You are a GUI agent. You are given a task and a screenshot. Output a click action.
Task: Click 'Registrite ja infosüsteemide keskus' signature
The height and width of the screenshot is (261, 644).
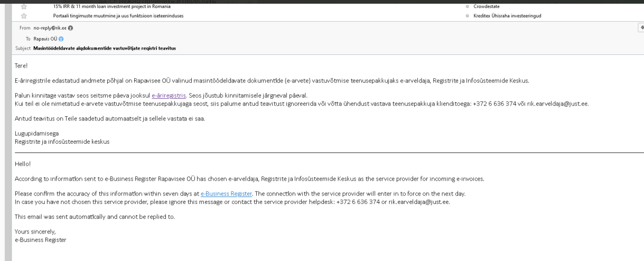(x=62, y=142)
